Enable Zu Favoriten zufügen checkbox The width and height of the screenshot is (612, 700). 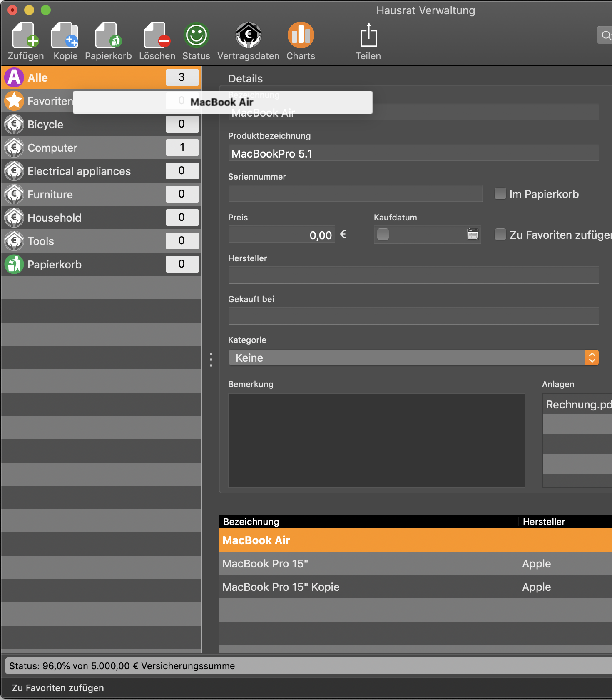point(500,234)
